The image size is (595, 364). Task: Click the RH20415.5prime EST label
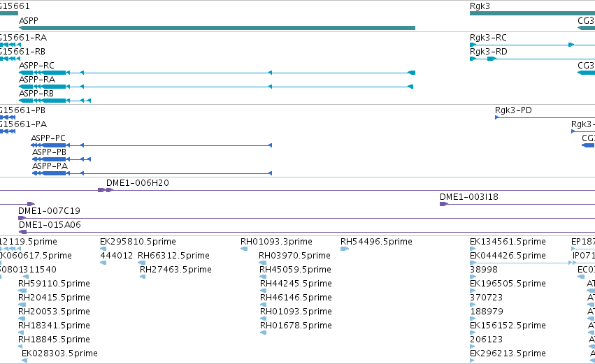tap(54, 298)
